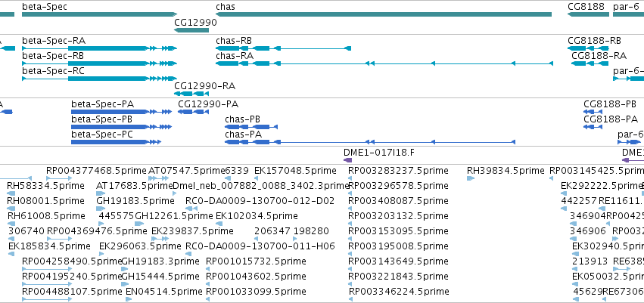Click the chas-PB protein label
Viewport: 644px width, 303px height.
[242, 119]
